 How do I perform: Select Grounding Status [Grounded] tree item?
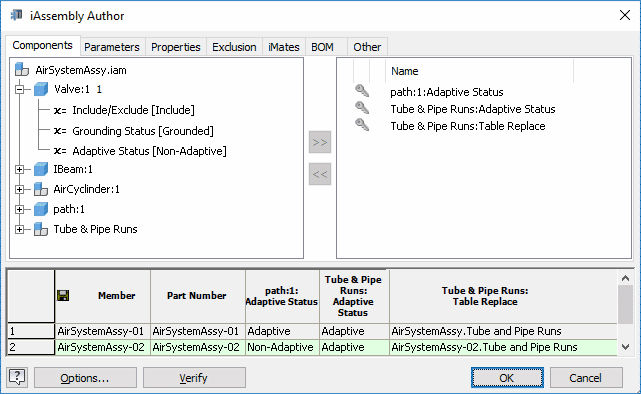point(143,131)
